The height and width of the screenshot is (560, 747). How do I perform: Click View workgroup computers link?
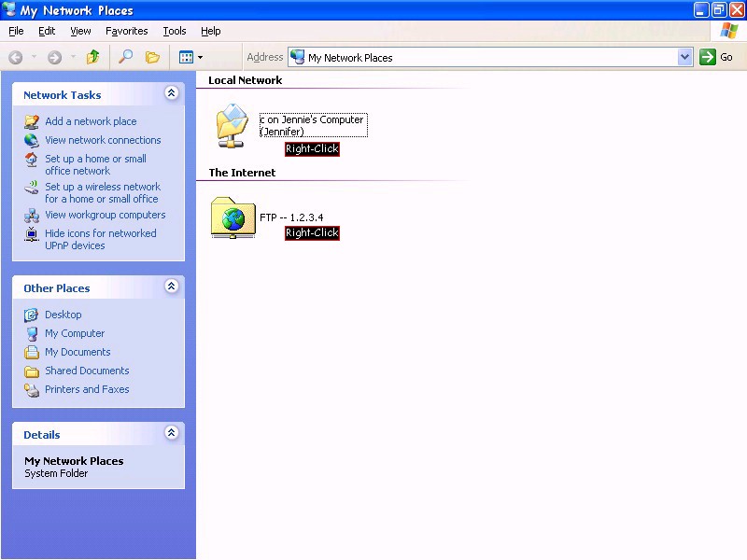pos(106,215)
